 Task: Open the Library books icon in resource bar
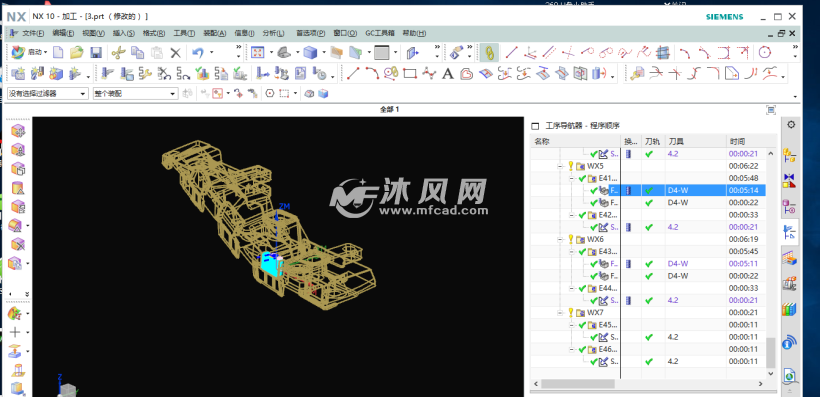tap(789, 309)
